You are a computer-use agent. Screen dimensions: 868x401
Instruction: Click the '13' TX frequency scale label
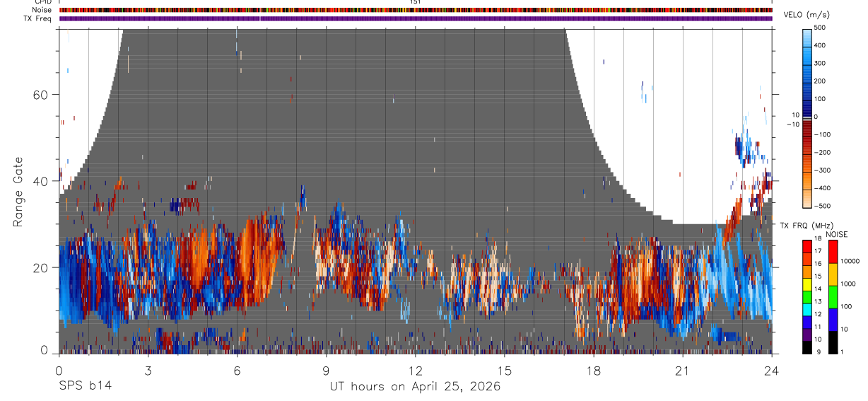coord(819,302)
